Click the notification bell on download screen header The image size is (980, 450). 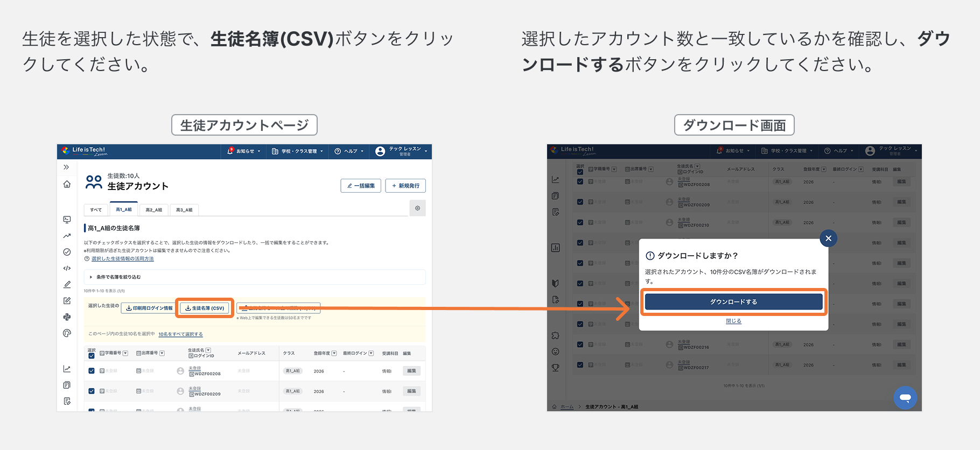tap(719, 151)
